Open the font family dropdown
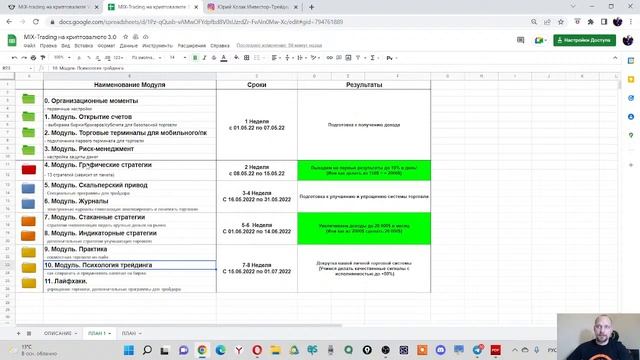 point(146,58)
